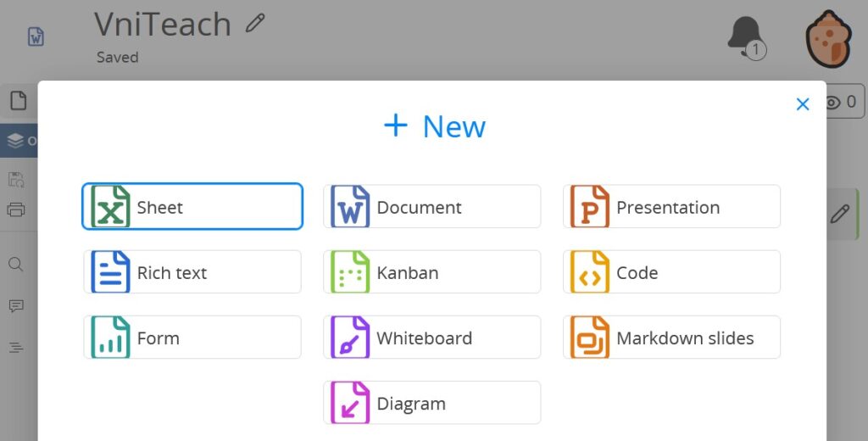
Task: Edit the VniTeach title with pencil
Action: 254,24
